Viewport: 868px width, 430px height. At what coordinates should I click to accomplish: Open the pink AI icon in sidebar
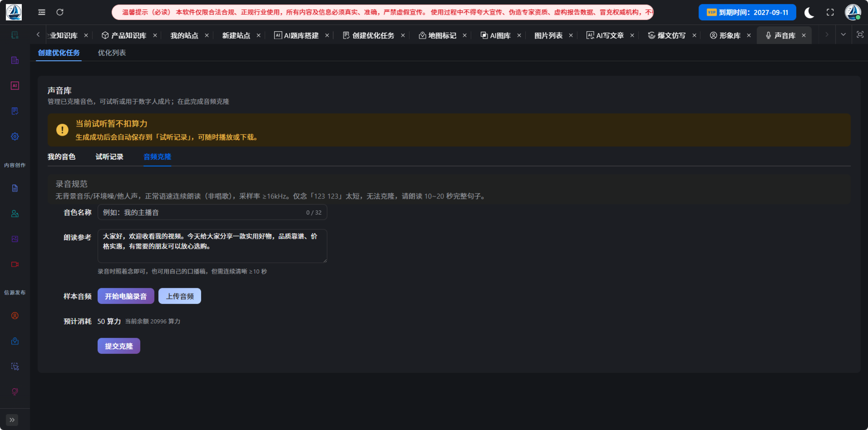15,85
